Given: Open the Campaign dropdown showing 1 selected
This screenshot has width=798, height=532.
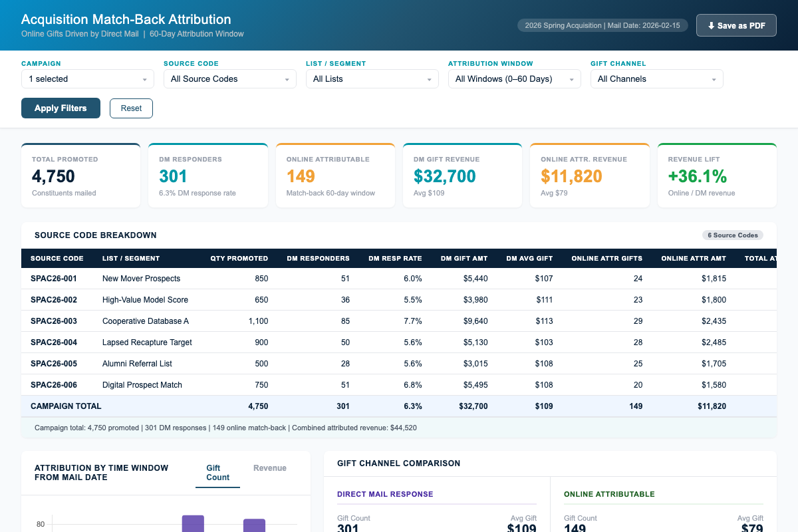Looking at the screenshot, I should [x=88, y=78].
